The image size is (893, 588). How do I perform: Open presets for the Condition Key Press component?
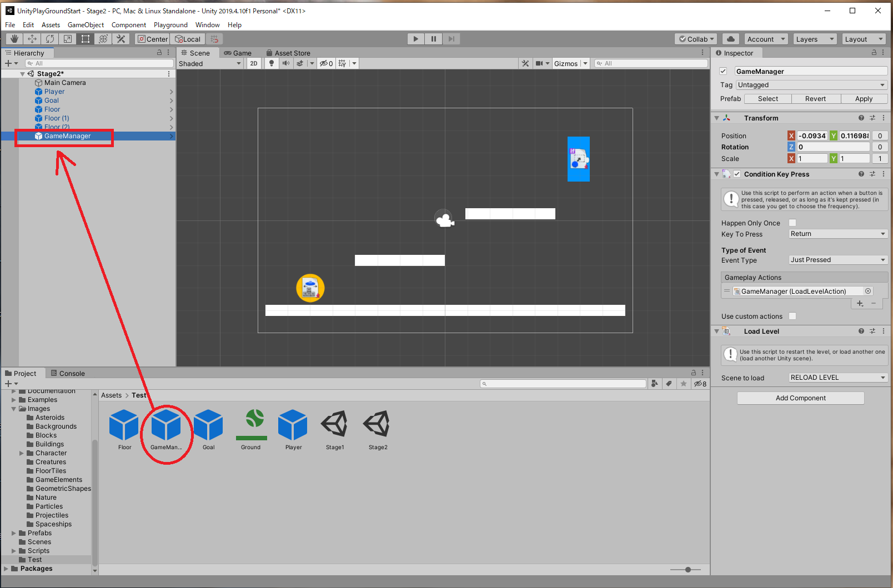click(872, 174)
